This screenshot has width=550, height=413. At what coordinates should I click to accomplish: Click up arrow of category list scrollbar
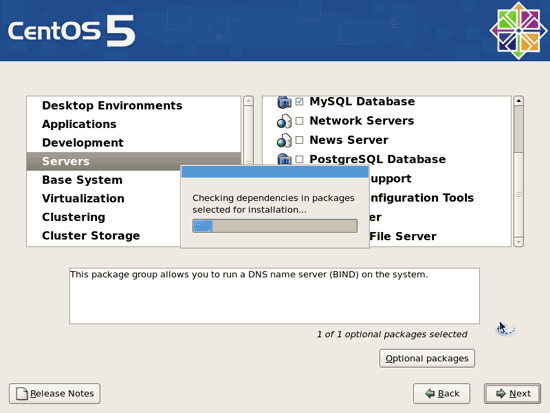(x=248, y=101)
